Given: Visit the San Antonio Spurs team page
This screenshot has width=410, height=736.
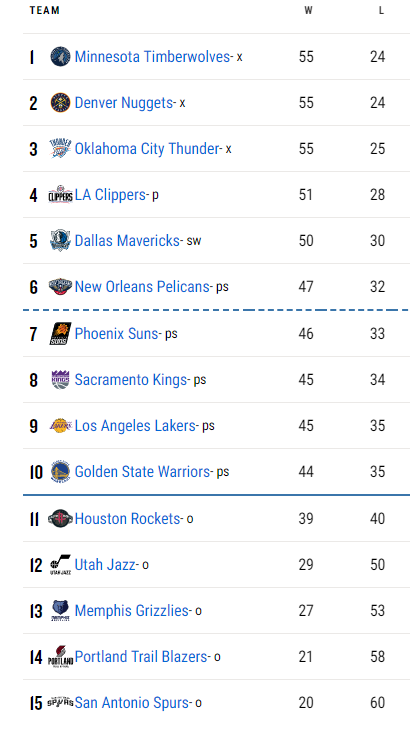Looking at the screenshot, I should [x=132, y=703].
